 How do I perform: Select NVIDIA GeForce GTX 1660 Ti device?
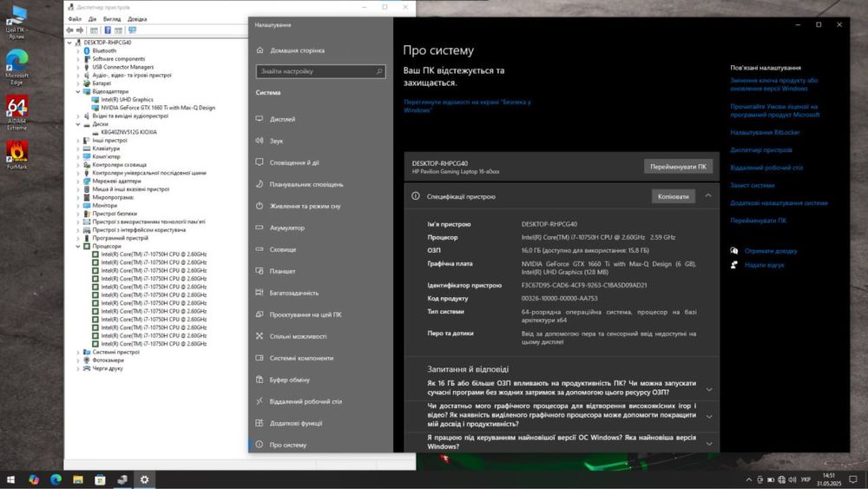pyautogui.click(x=158, y=108)
